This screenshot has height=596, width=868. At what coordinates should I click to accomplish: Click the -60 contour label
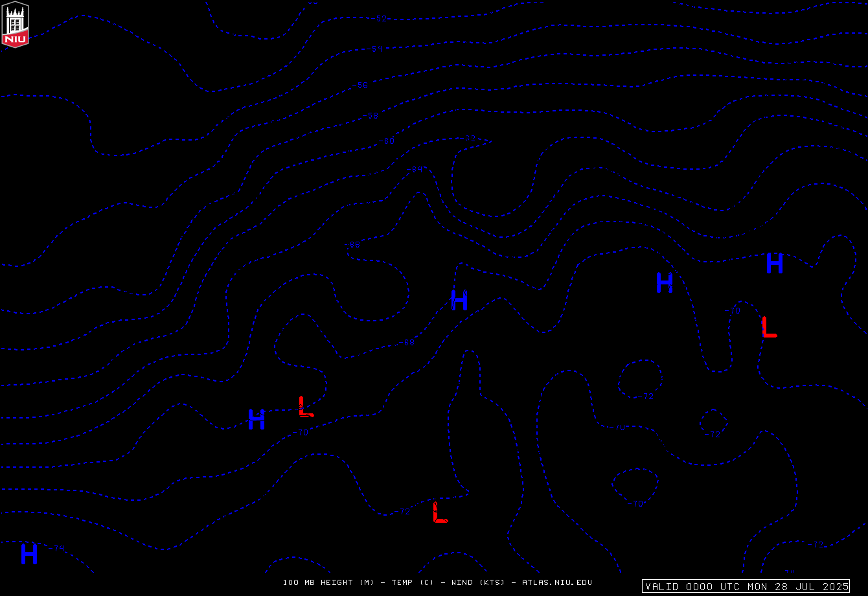[x=387, y=141]
